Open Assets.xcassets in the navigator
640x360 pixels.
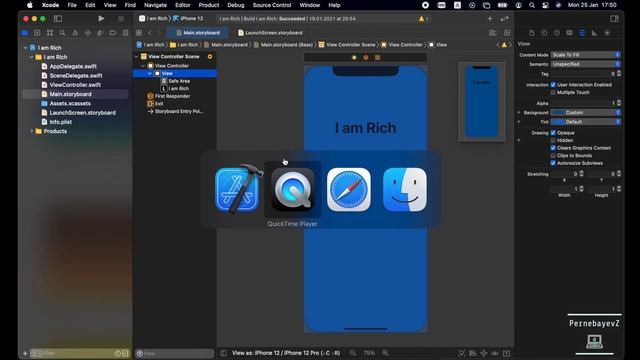tap(70, 103)
